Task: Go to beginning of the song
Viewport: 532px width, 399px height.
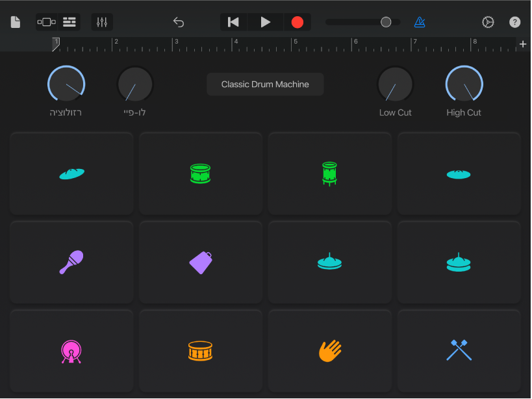Action: [233, 22]
